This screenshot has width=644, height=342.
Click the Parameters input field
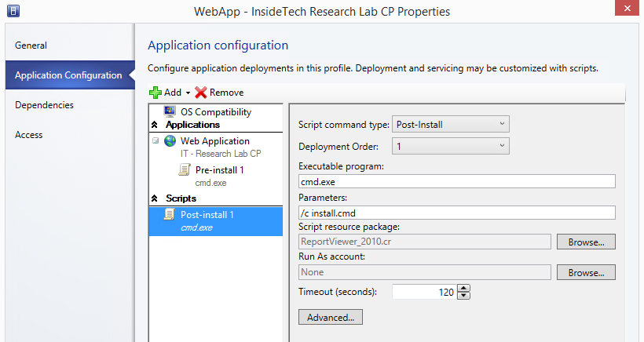[x=457, y=213]
